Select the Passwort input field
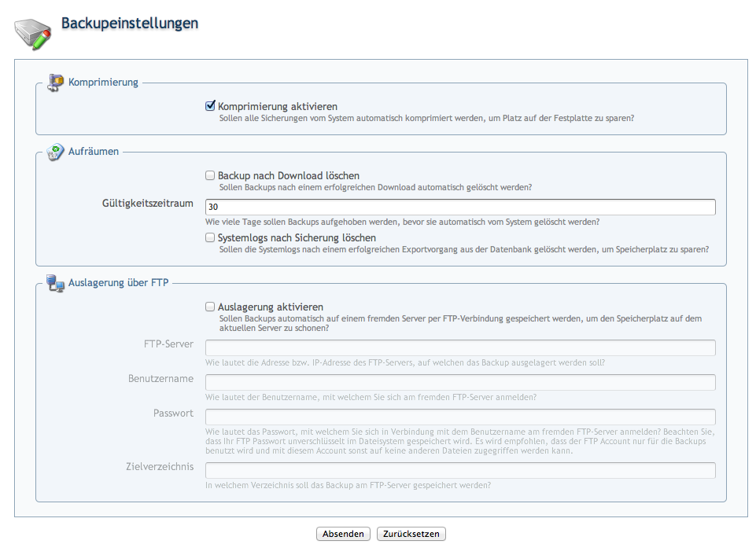The width and height of the screenshot is (756, 555). point(460,417)
